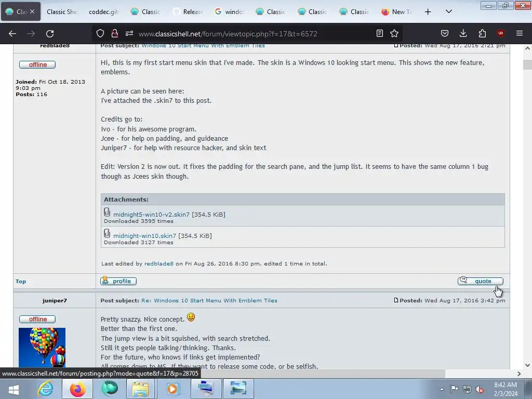The image size is (532, 399).
Task: Open the uBlock Origin extension icon
Action: [500, 33]
